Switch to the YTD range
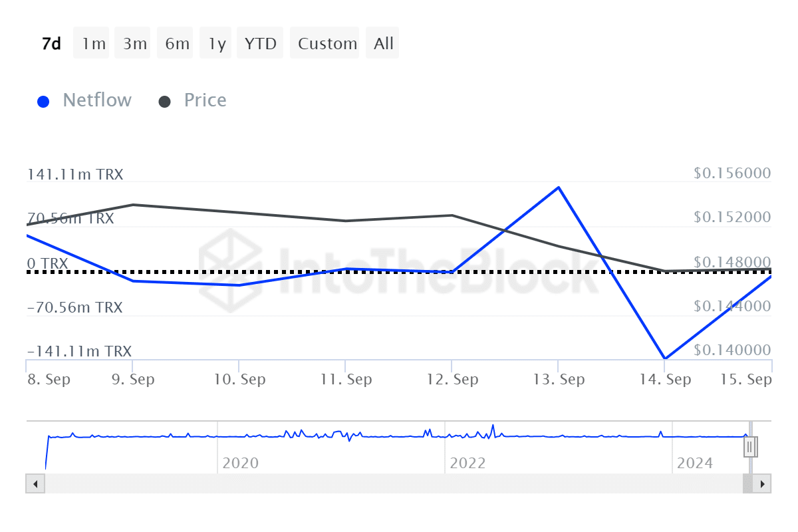 (x=259, y=43)
